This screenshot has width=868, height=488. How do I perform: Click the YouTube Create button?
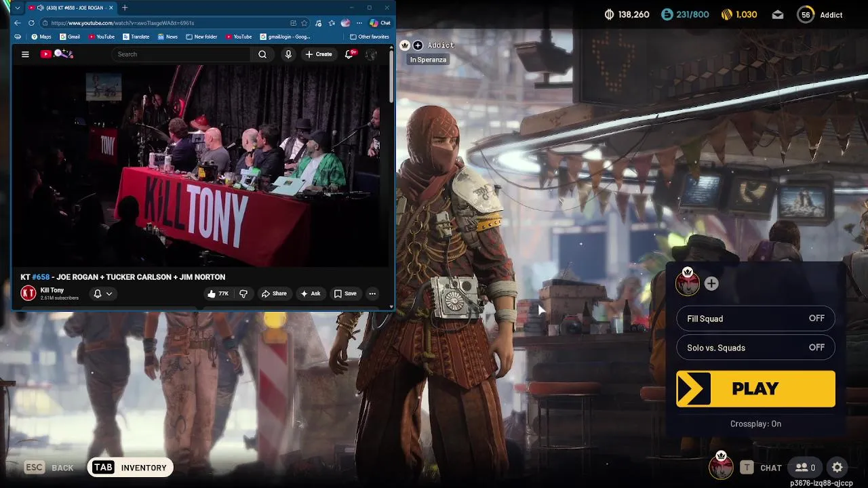(319, 54)
